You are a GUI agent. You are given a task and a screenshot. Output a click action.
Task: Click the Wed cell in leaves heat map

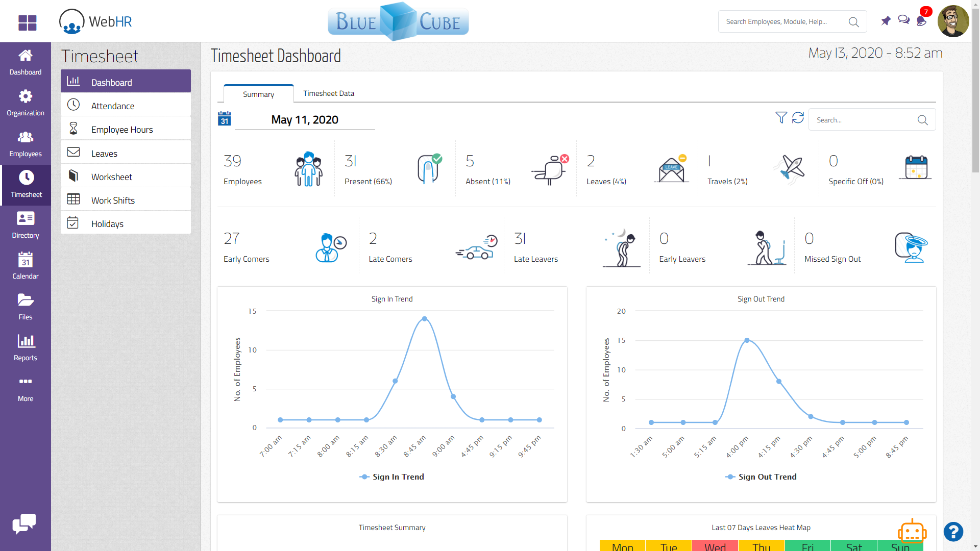[x=715, y=546]
